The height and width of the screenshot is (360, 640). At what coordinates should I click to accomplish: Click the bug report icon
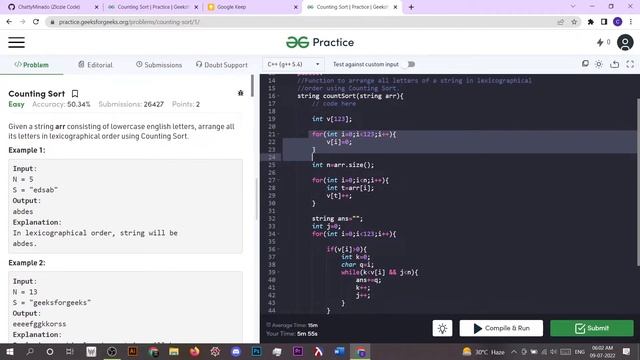click(240, 93)
